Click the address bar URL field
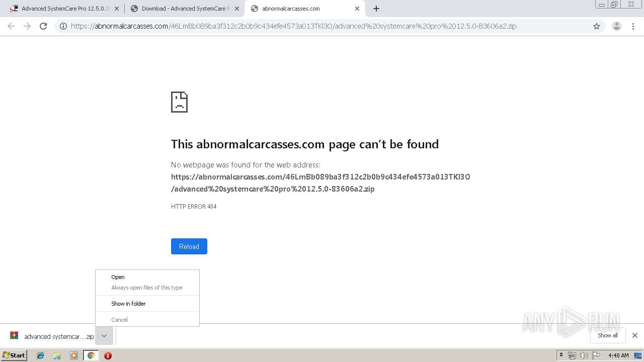 [x=293, y=26]
